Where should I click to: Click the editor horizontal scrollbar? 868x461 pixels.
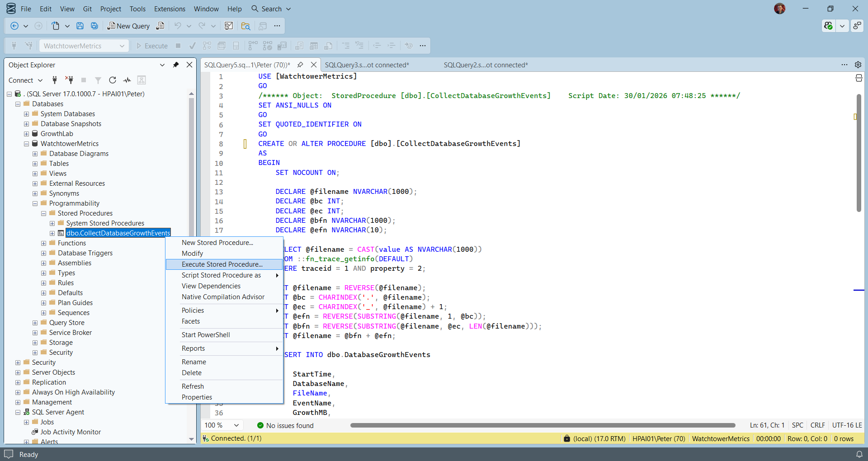click(x=542, y=425)
